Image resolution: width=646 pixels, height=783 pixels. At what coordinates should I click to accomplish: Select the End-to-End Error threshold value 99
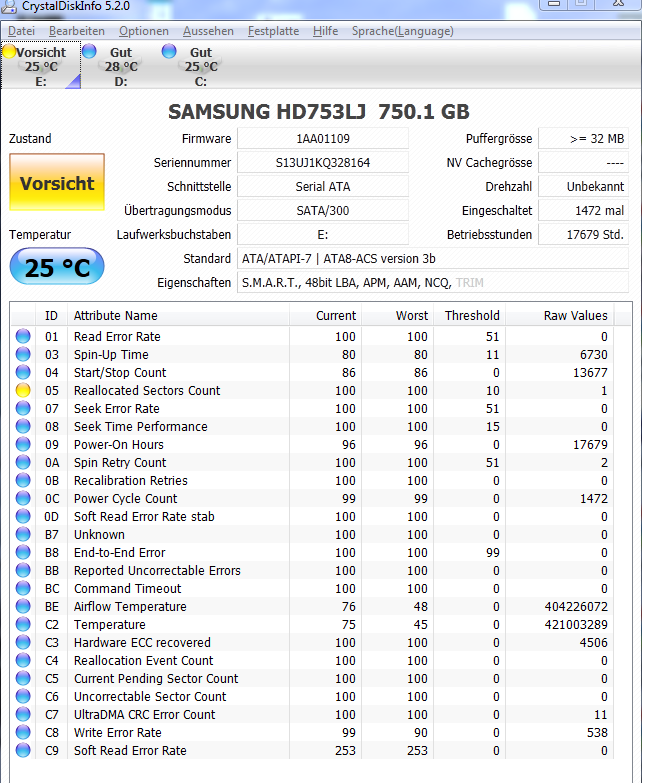point(493,552)
